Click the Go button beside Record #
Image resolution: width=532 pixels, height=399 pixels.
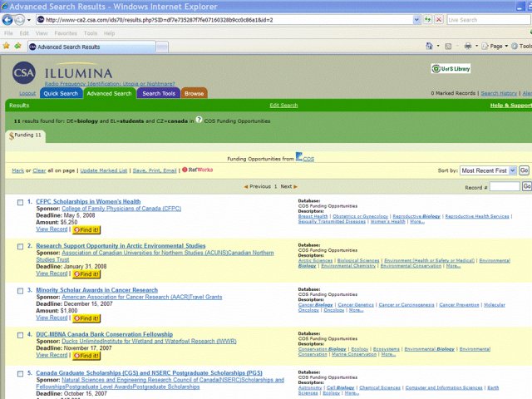pyautogui.click(x=527, y=186)
